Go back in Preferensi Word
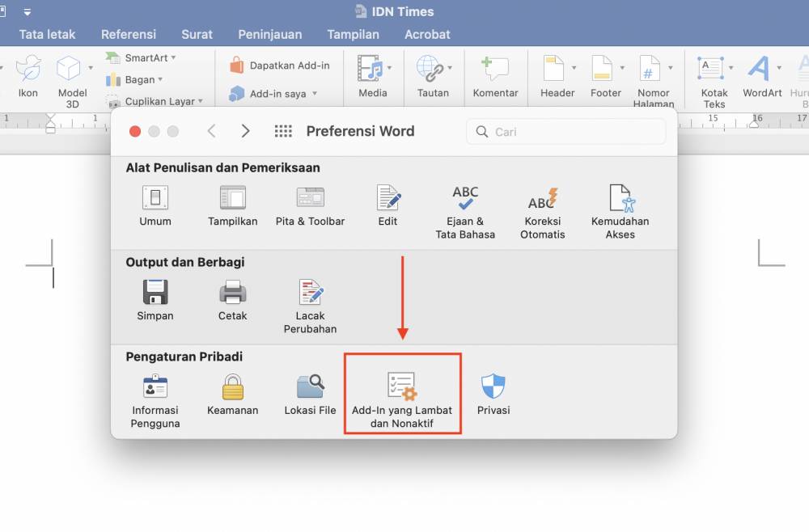The image size is (809, 532). point(211,131)
